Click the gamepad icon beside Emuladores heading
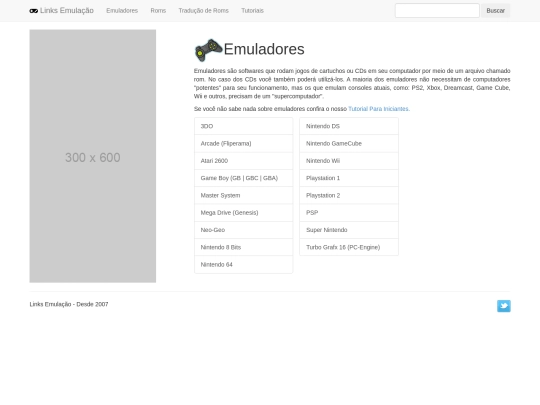This screenshot has height=405, width=540. coord(208,50)
